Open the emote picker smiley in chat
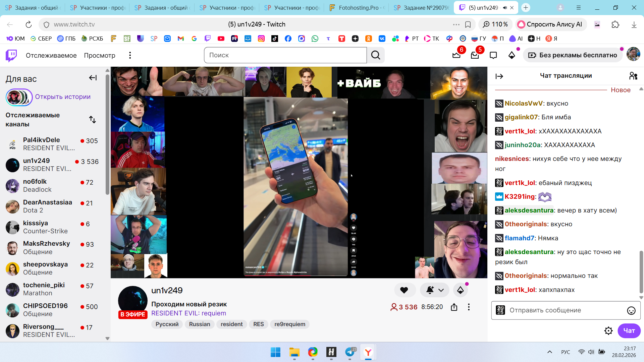Image resolution: width=644 pixels, height=362 pixels. click(631, 311)
